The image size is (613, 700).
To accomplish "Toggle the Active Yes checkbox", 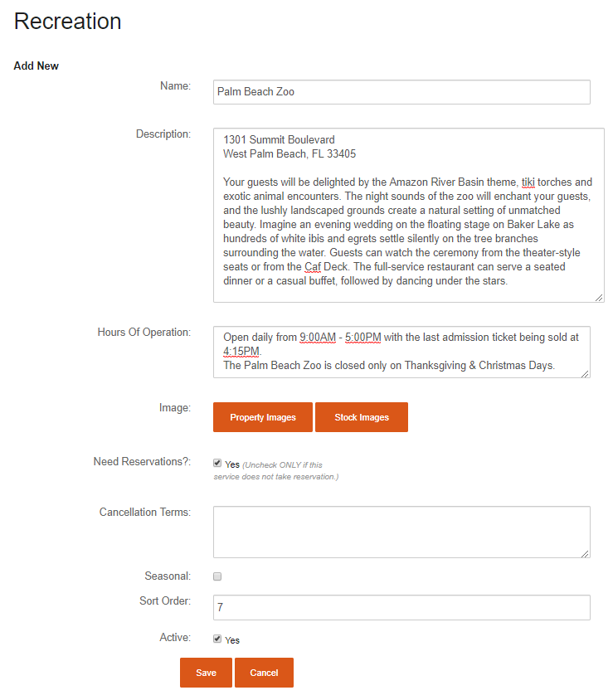I will pyautogui.click(x=217, y=639).
